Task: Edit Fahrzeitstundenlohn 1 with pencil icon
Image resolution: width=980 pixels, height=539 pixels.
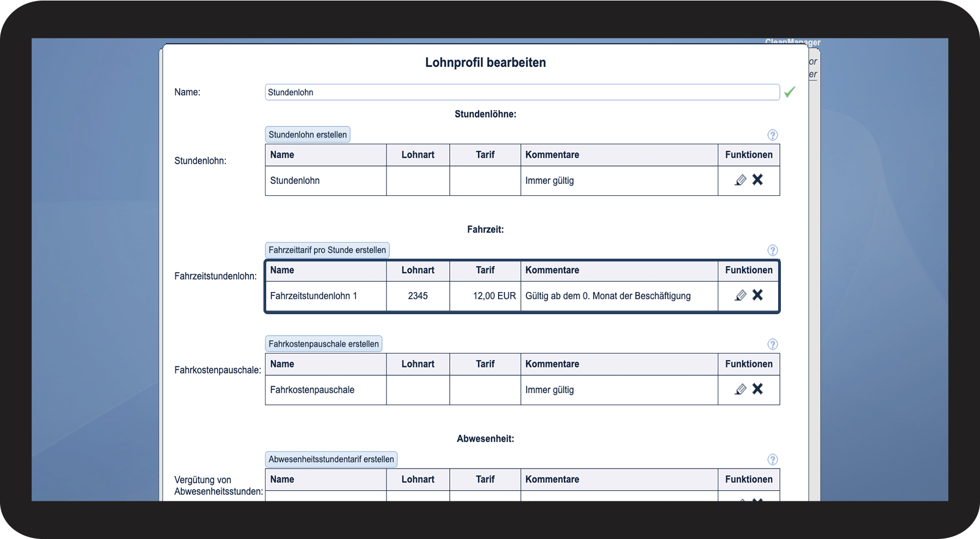Action: 740,296
